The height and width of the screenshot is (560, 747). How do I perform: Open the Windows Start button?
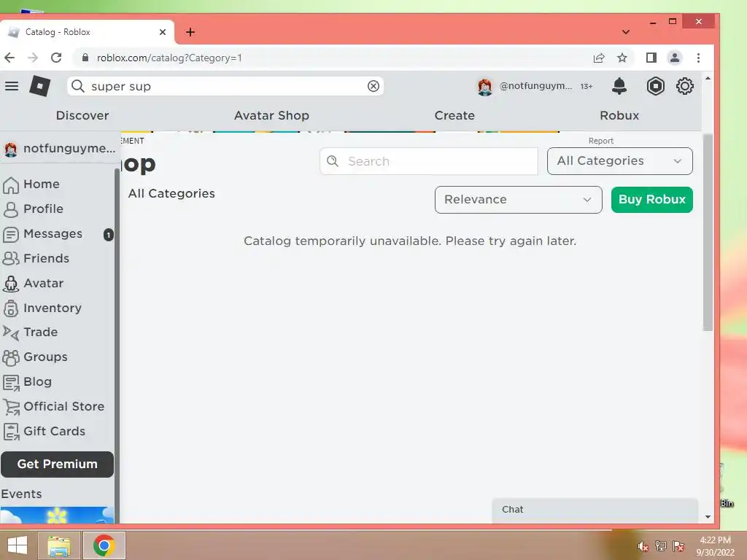click(18, 545)
